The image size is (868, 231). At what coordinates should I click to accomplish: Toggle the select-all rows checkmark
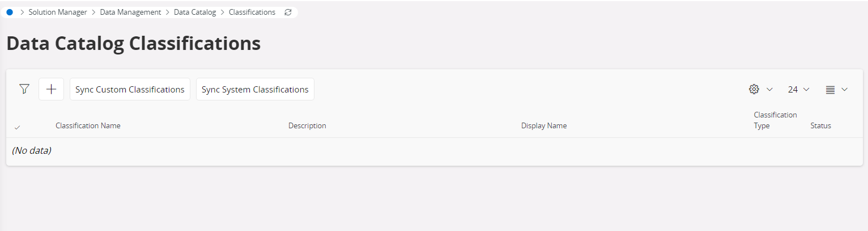[x=17, y=127]
